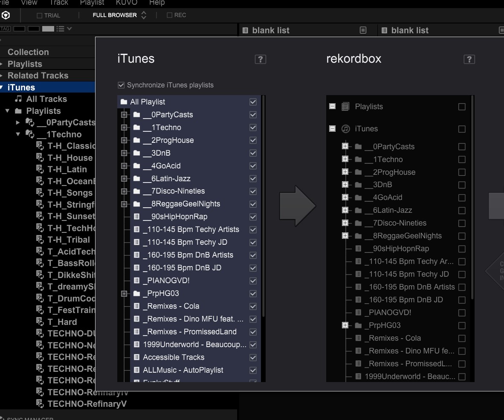Click T-H_Latin playlist icon in sidebar
The height and width of the screenshot is (420, 504).
[x=40, y=169]
